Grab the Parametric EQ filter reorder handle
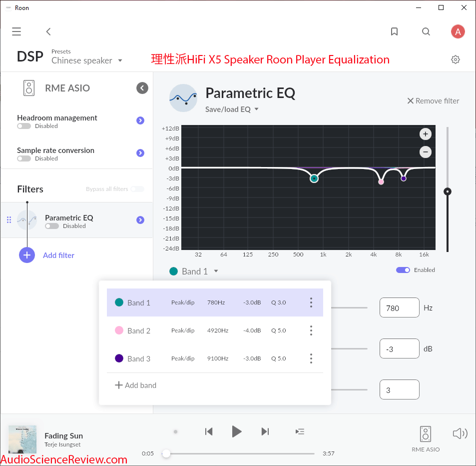Viewport: 476px width, 466px height. 9,220
